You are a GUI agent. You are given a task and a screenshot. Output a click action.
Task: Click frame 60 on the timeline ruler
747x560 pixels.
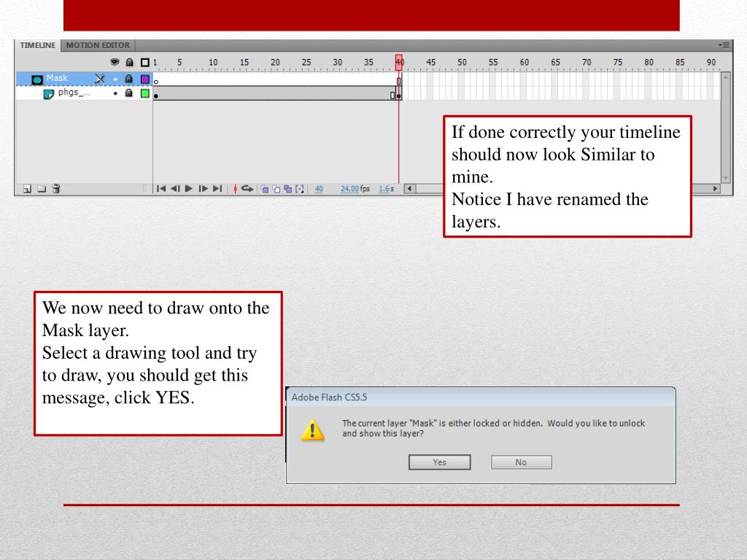pos(524,63)
